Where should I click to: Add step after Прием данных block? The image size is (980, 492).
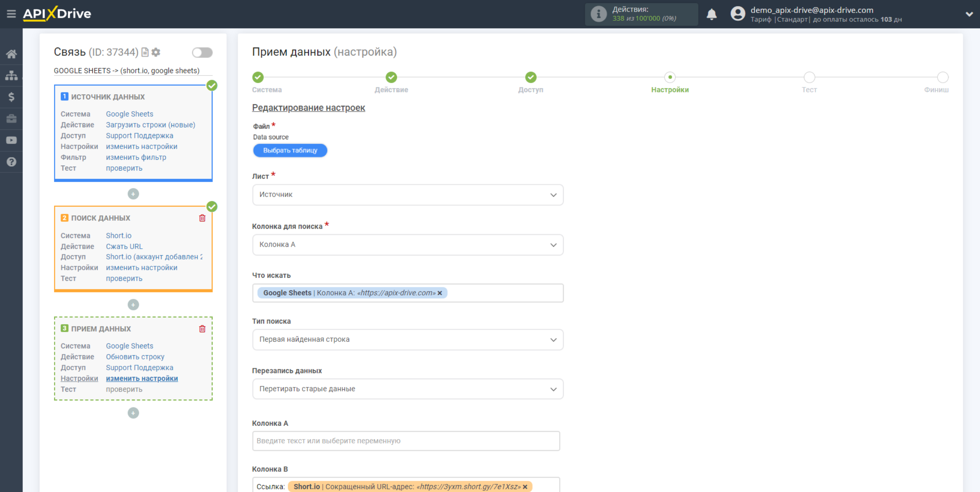(133, 413)
